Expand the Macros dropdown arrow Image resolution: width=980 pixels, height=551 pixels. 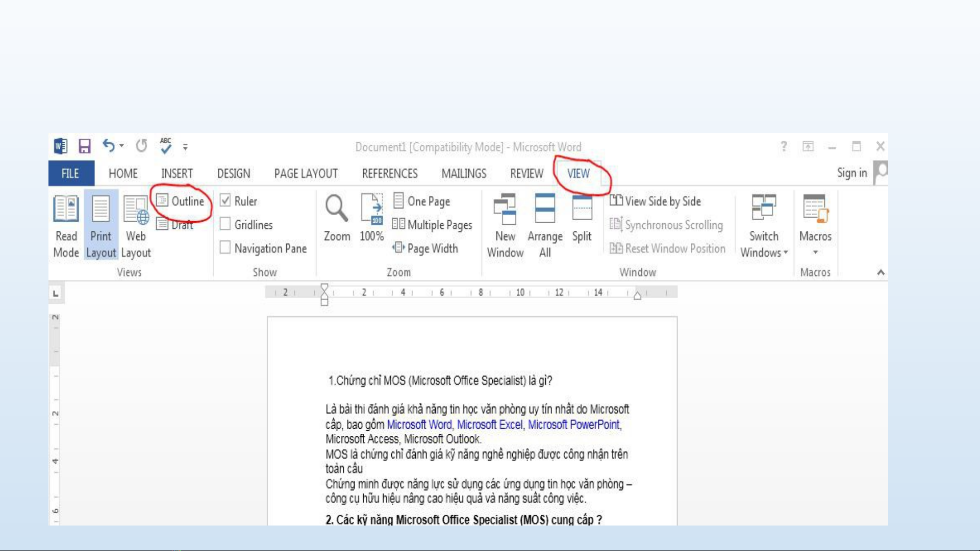tap(815, 252)
